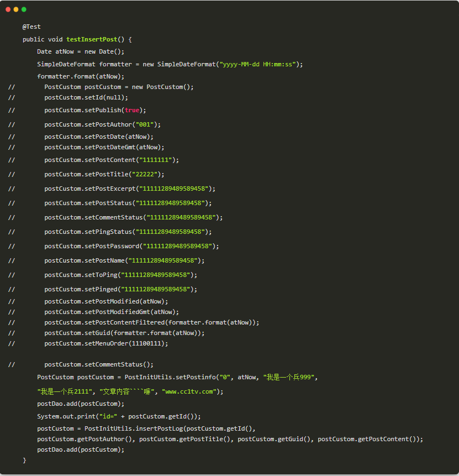459x476 pixels.
Task: Click the "我是一个兵999" string
Action: (288, 378)
